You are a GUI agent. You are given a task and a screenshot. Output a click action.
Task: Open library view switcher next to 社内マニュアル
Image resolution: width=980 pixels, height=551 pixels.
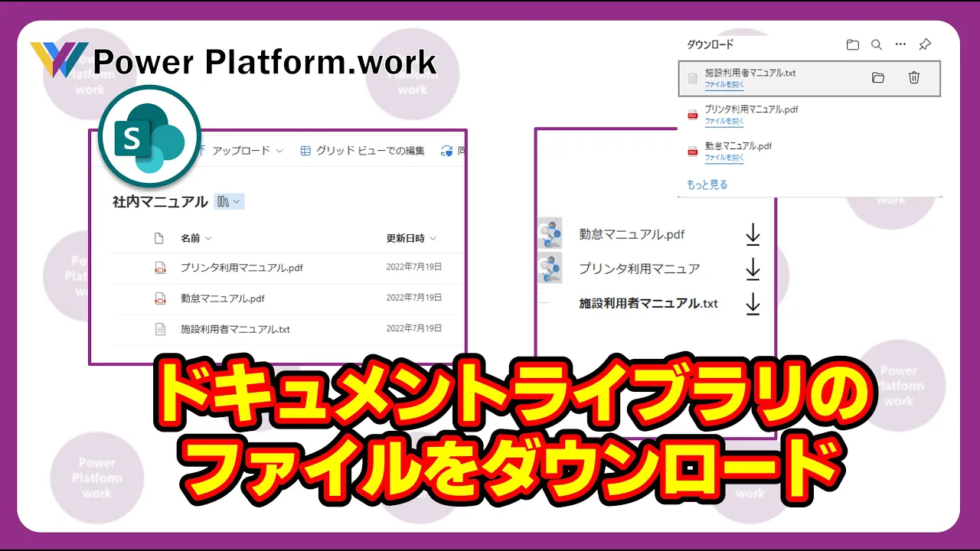click(x=229, y=201)
